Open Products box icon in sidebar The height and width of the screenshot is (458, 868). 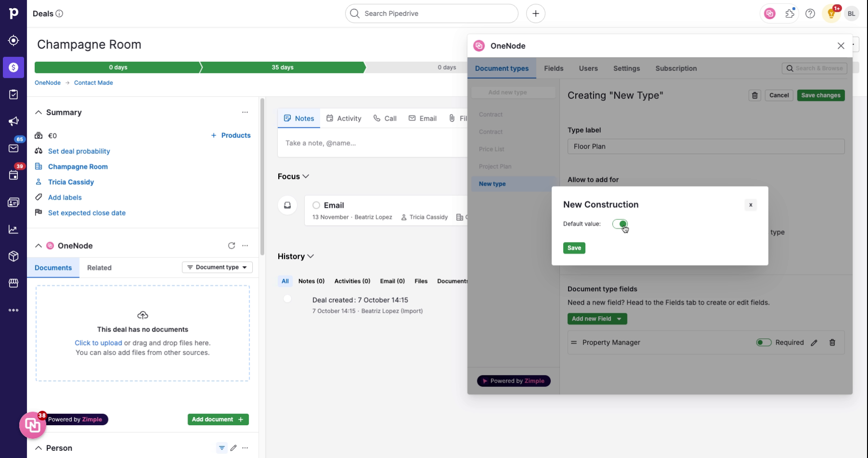[x=14, y=256]
